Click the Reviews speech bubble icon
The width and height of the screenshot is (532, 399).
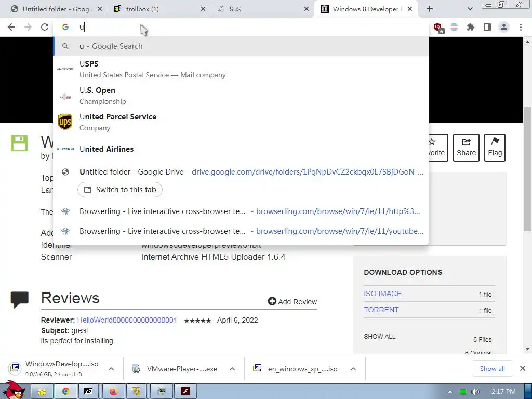(x=20, y=299)
